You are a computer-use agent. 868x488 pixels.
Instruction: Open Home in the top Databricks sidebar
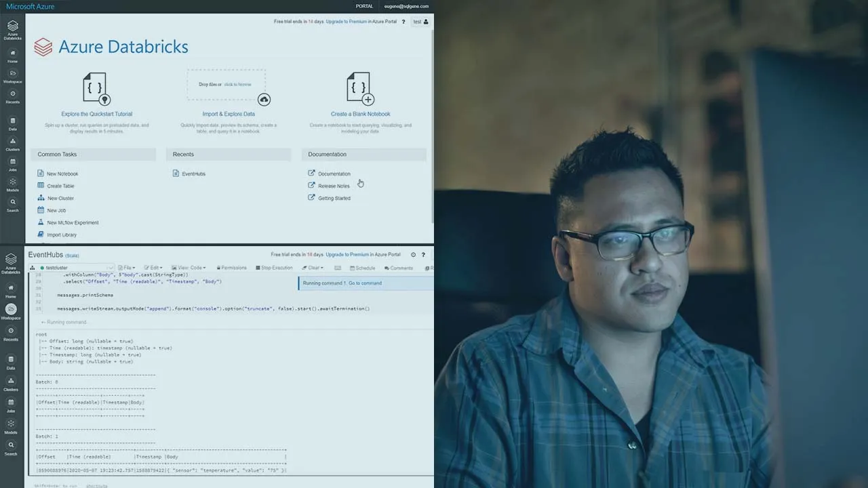(x=12, y=56)
